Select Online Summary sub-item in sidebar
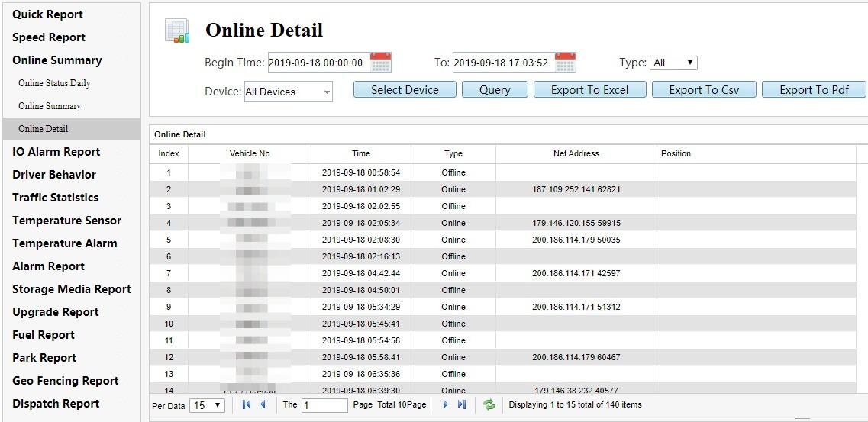The image size is (868, 422). pos(50,106)
